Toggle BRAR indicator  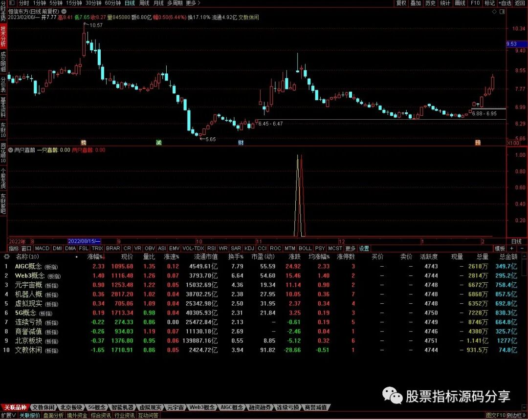coord(113,249)
